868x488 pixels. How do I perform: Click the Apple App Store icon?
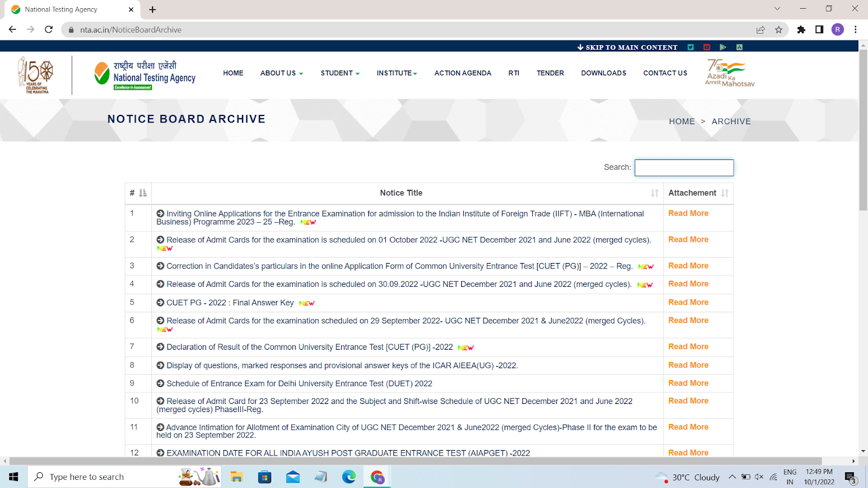(x=739, y=47)
